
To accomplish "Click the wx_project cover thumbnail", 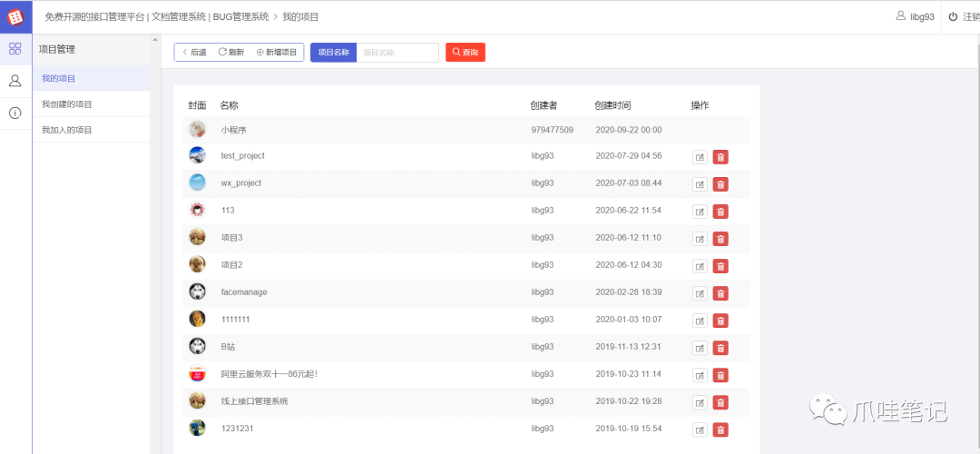I will tap(197, 183).
